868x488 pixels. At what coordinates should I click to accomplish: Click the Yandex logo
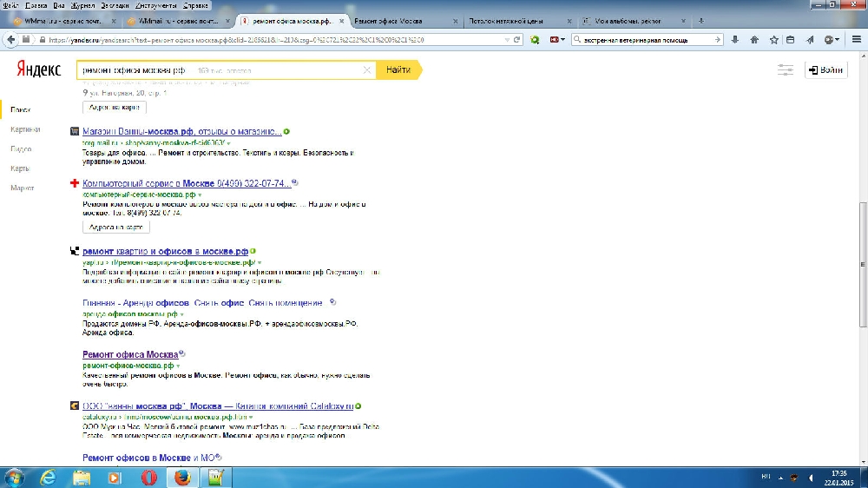[38, 69]
